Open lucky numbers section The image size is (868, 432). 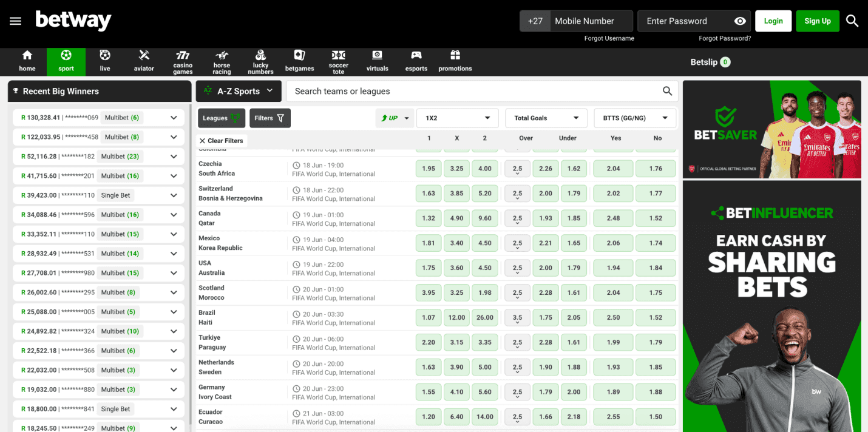pyautogui.click(x=260, y=61)
